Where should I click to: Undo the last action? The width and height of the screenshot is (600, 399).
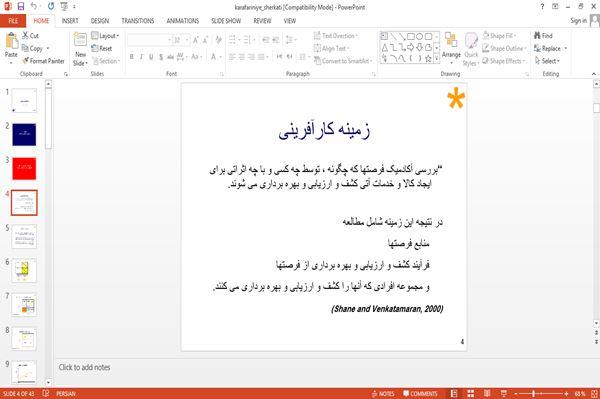(34, 6)
